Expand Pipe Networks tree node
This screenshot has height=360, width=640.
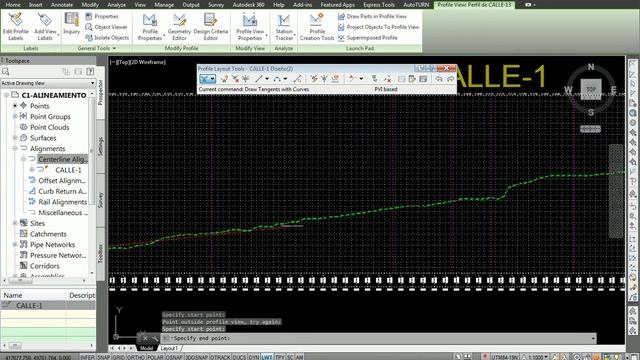pos(15,244)
